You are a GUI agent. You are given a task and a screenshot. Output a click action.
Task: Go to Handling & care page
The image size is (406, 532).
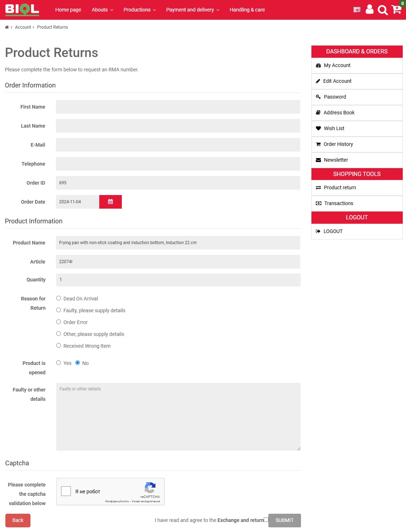click(x=247, y=10)
